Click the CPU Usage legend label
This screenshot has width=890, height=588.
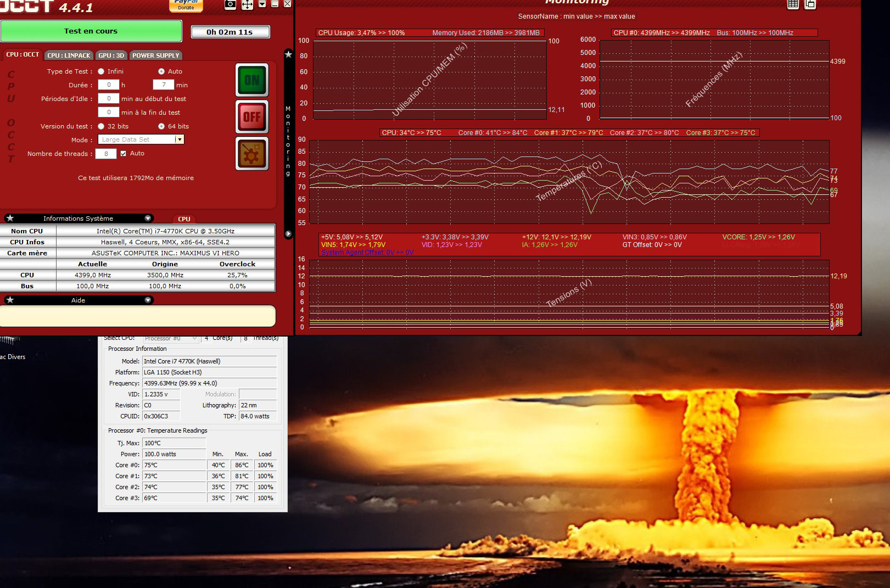361,33
